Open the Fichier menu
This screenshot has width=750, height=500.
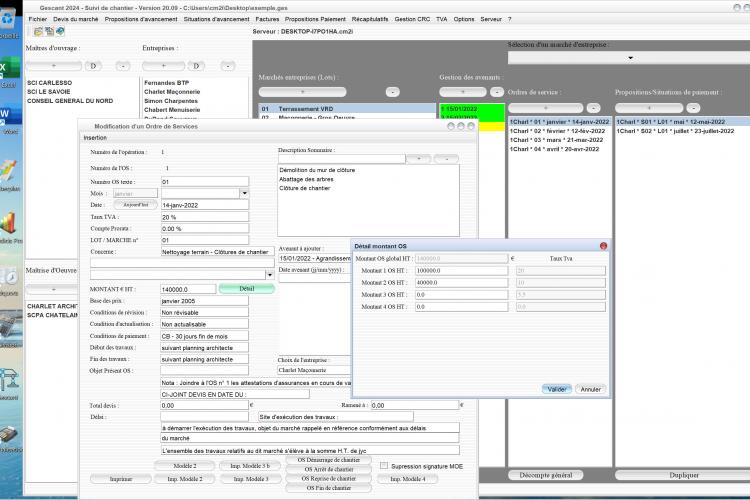click(x=38, y=19)
